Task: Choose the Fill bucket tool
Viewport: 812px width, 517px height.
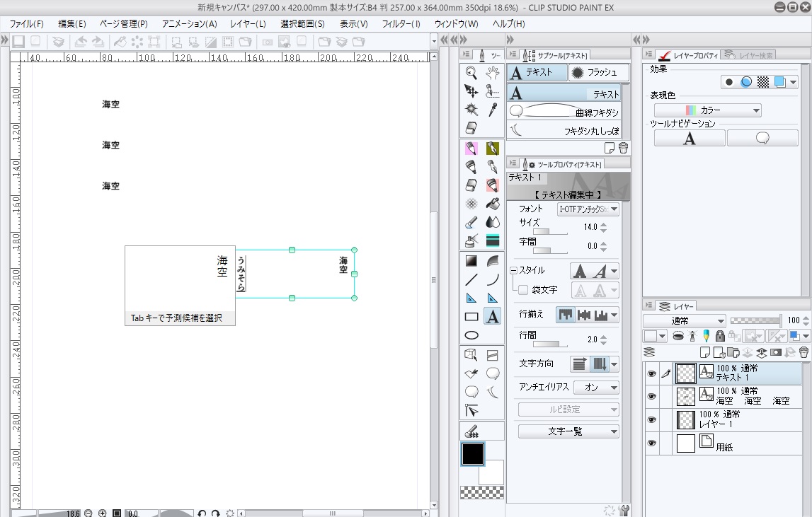Action: click(493, 204)
